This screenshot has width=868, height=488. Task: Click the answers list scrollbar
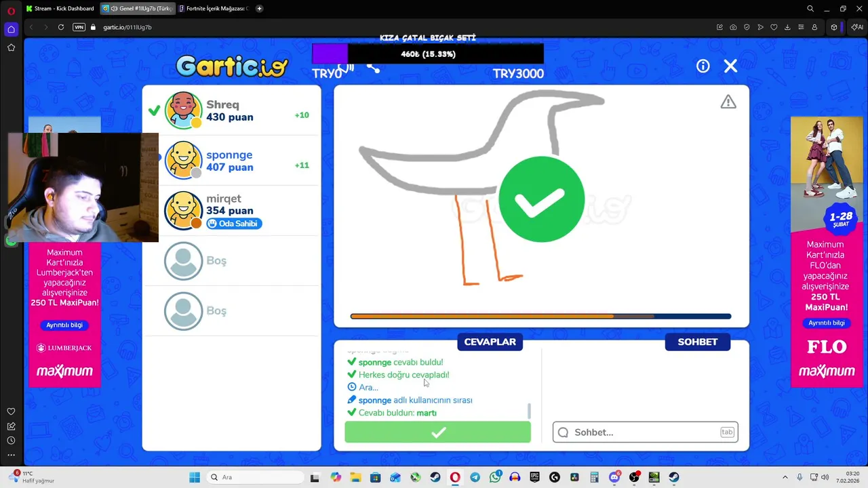click(x=529, y=411)
